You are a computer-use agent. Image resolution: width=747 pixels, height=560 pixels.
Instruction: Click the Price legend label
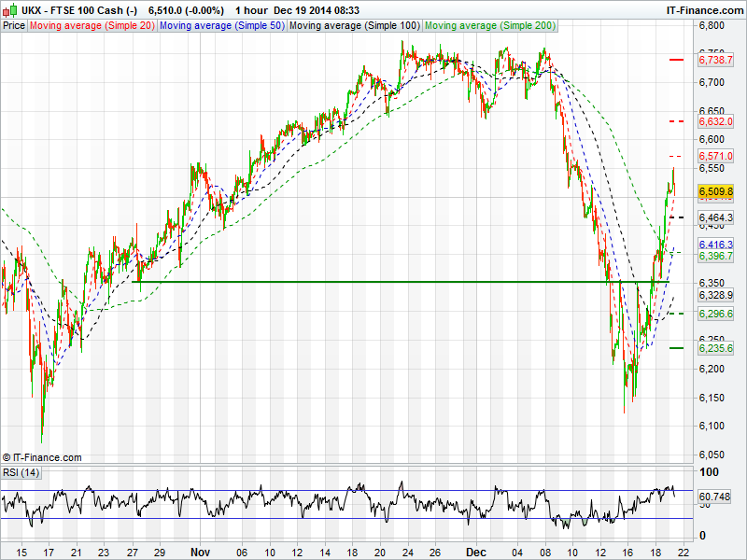click(14, 25)
